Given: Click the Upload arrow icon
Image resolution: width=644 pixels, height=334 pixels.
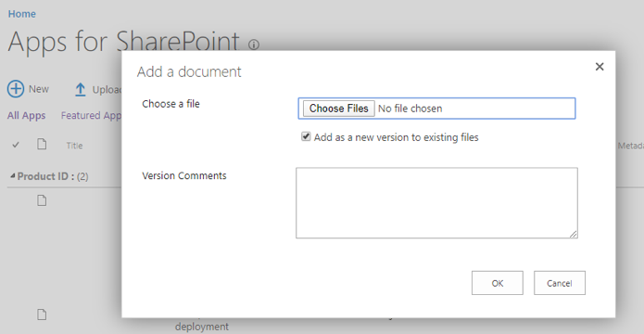Looking at the screenshot, I should 80,90.
